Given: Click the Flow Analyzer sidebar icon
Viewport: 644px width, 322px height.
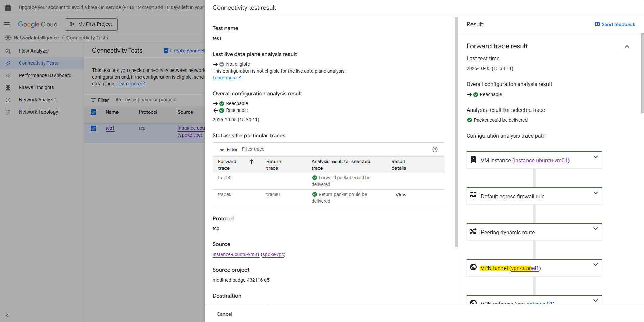Looking at the screenshot, I should pos(8,51).
